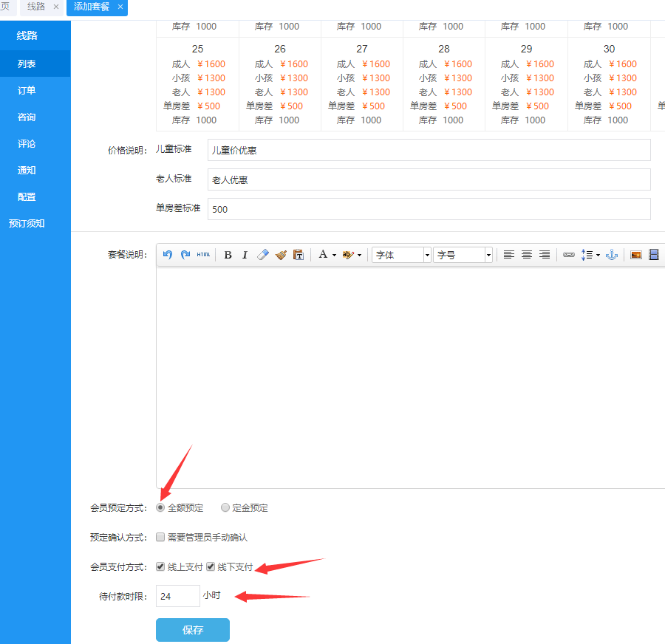Toggle bold formatting in editor

(228, 255)
